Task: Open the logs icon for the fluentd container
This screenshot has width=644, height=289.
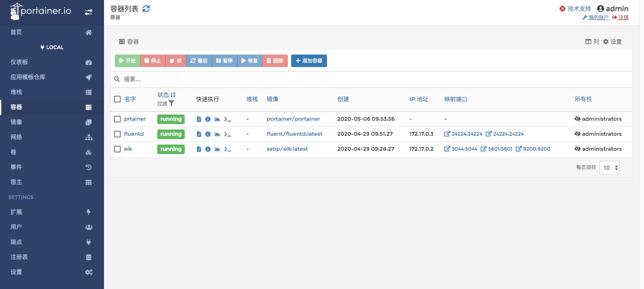Action: click(199, 134)
